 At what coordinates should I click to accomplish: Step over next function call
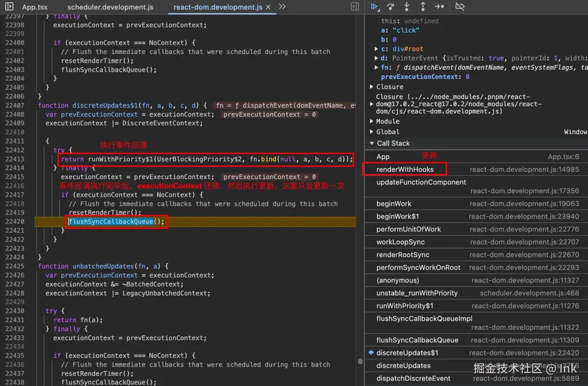point(391,7)
